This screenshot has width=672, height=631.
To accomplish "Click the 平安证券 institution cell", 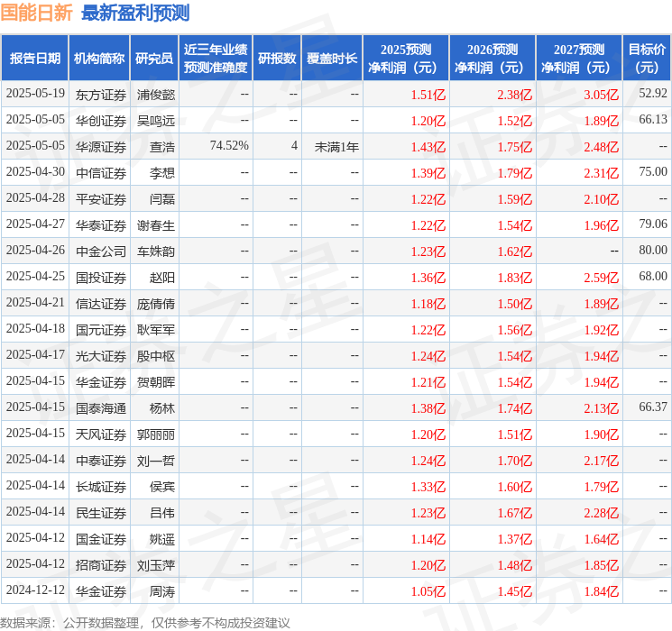I will click(x=101, y=199).
